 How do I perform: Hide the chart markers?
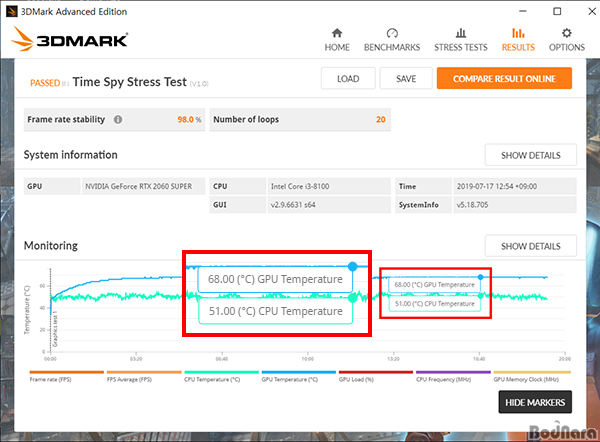[x=535, y=402]
